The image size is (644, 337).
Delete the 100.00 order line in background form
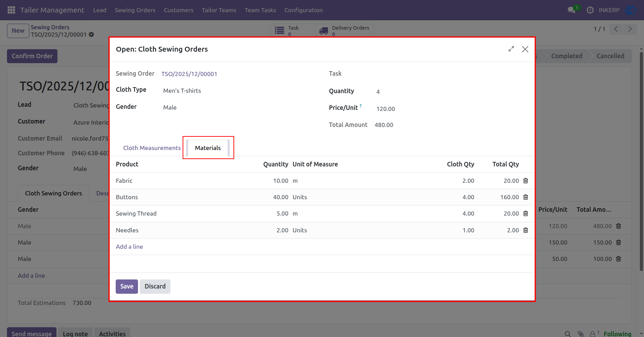pyautogui.click(x=619, y=259)
